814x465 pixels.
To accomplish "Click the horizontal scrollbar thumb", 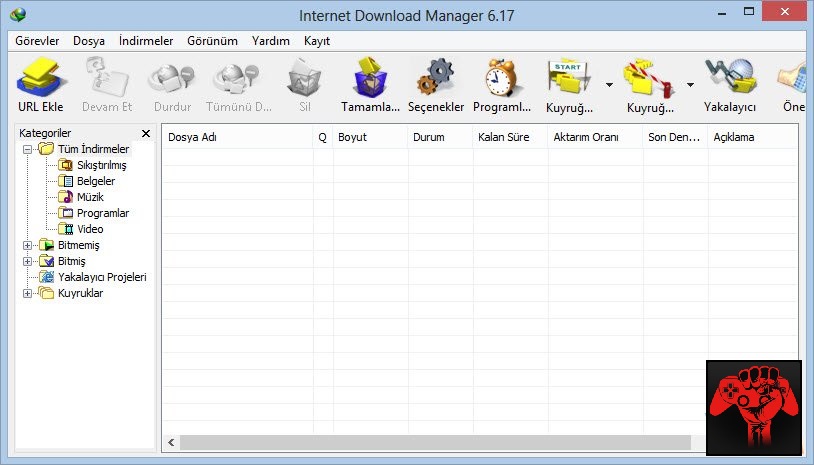I will pyautogui.click(x=435, y=443).
